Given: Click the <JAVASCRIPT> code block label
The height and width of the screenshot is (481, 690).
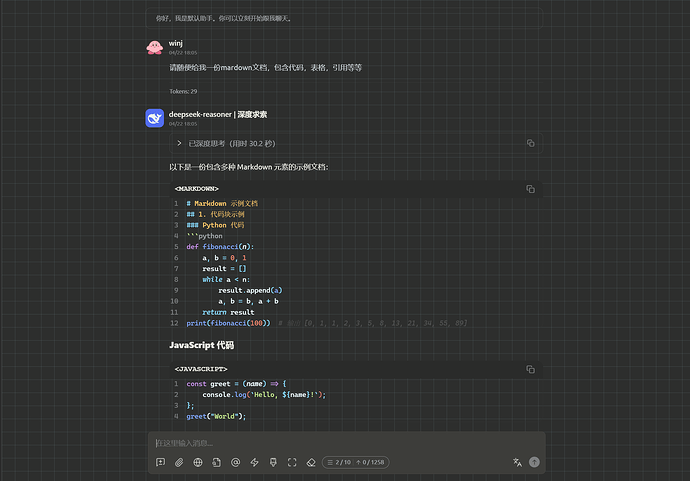Looking at the screenshot, I should 201,369.
